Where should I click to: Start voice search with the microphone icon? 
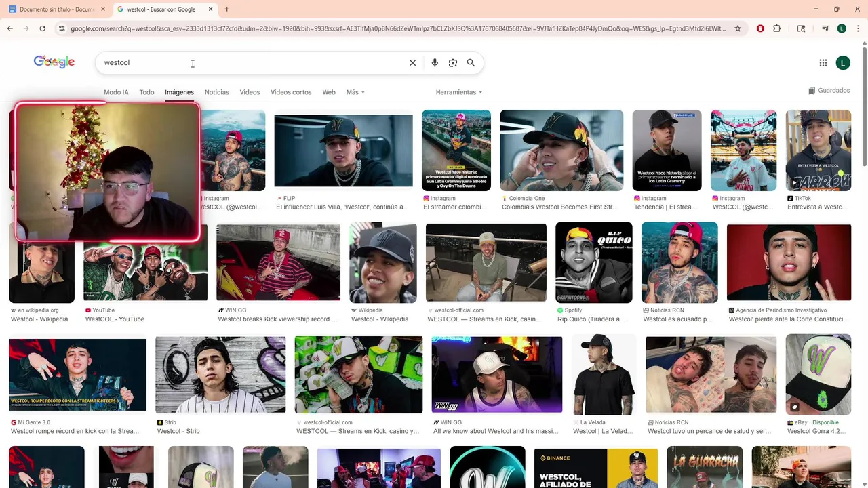point(435,62)
